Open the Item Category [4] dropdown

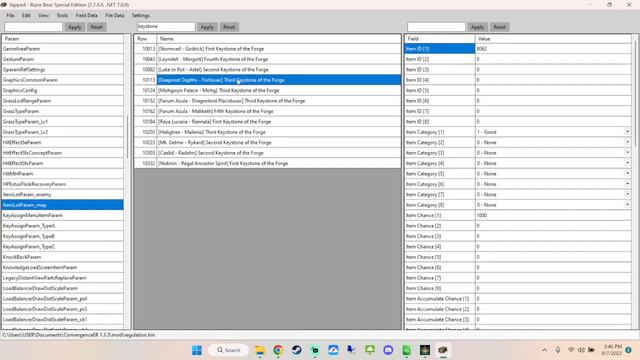coord(627,163)
